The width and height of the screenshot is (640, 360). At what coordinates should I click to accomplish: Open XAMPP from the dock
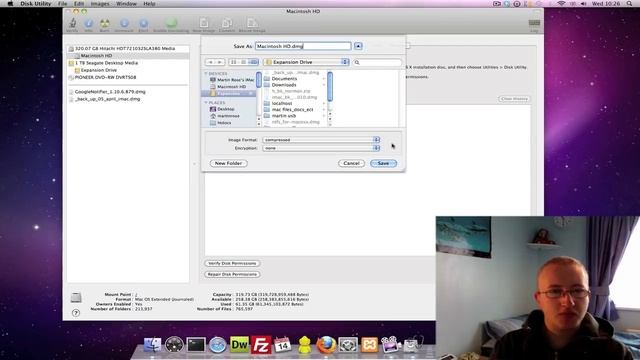[x=369, y=345]
